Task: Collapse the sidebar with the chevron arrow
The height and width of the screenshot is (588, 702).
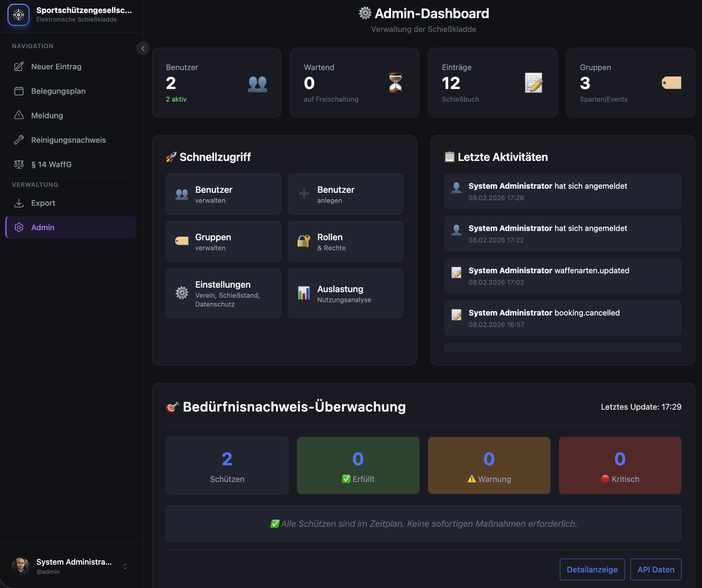Action: [x=142, y=48]
